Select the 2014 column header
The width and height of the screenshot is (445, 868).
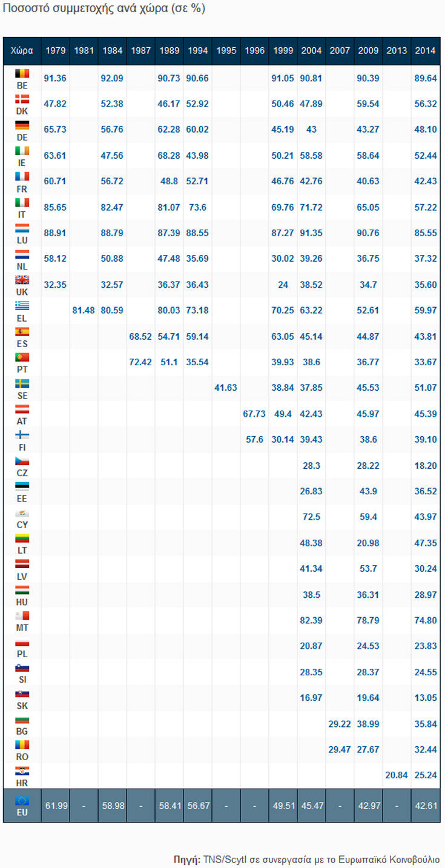[425, 51]
